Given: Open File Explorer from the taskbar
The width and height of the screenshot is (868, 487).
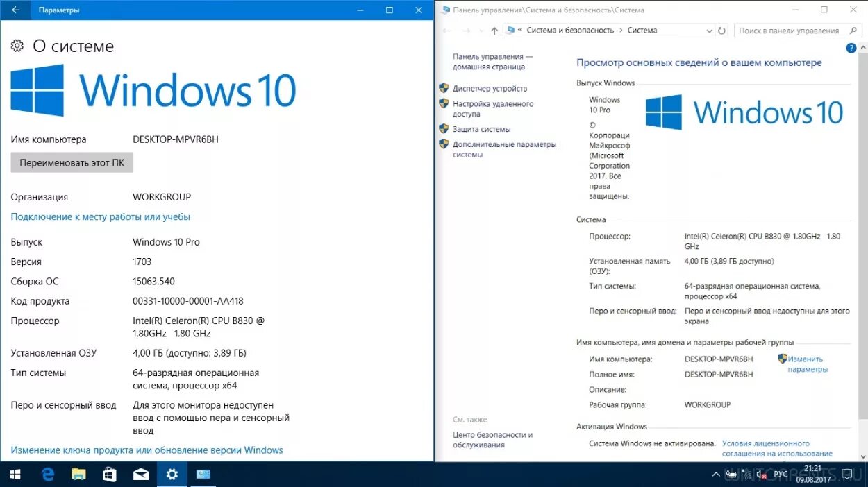Looking at the screenshot, I should click(x=78, y=475).
